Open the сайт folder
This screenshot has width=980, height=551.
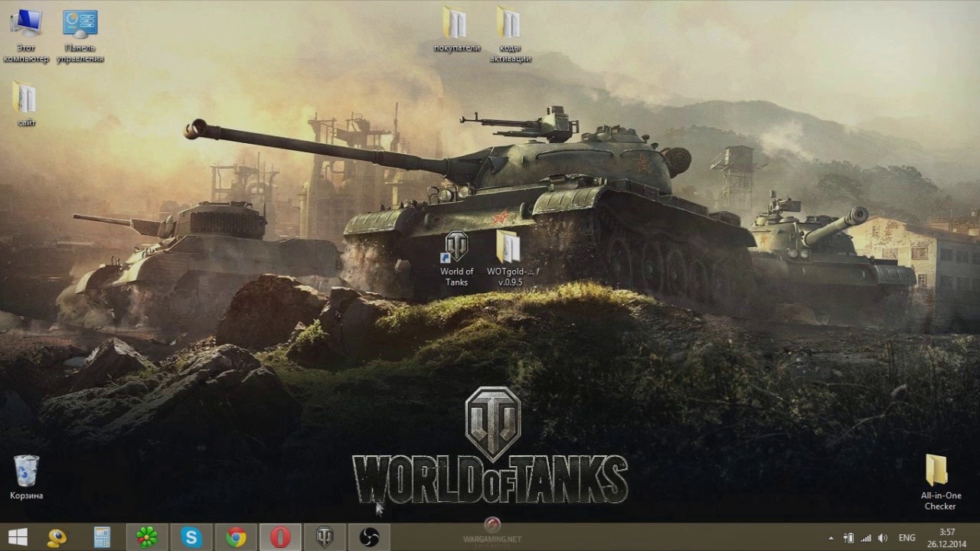pyautogui.click(x=26, y=104)
